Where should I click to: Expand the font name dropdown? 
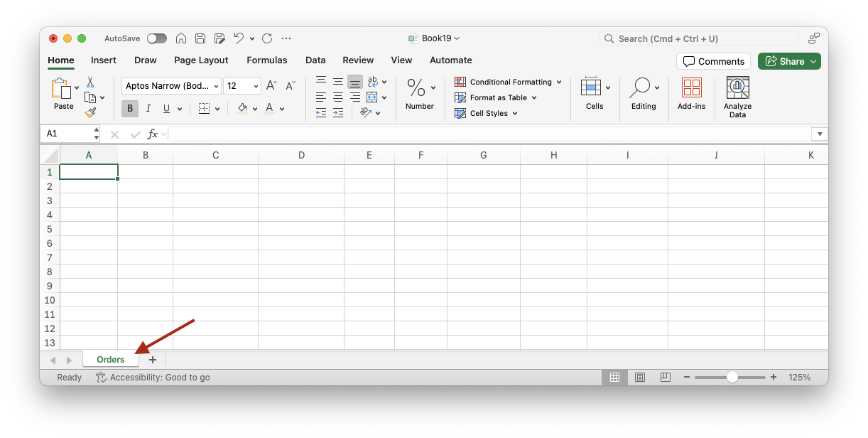click(x=216, y=86)
